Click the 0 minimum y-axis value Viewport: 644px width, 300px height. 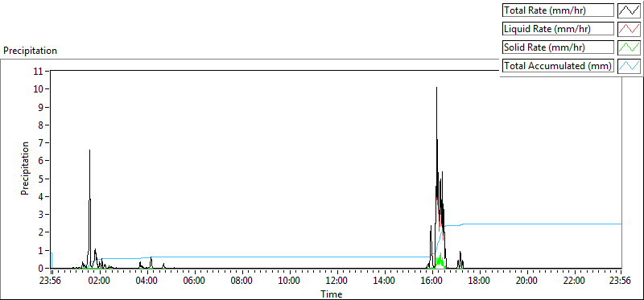(x=41, y=268)
